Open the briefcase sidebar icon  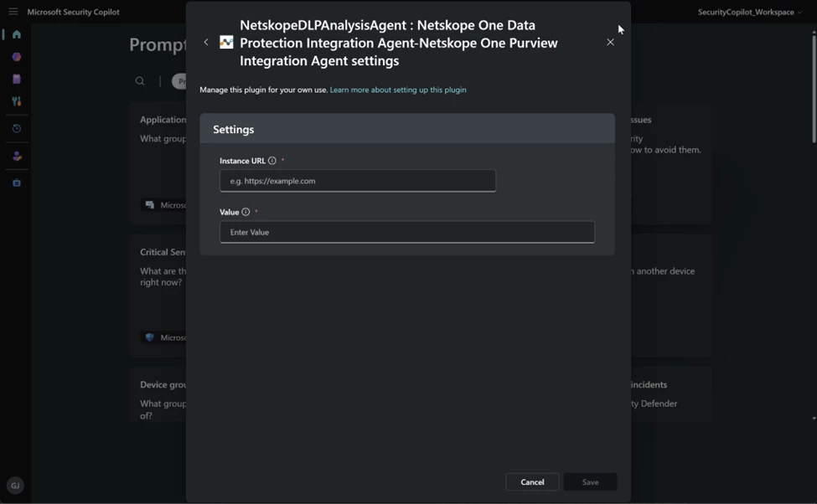[x=17, y=183]
